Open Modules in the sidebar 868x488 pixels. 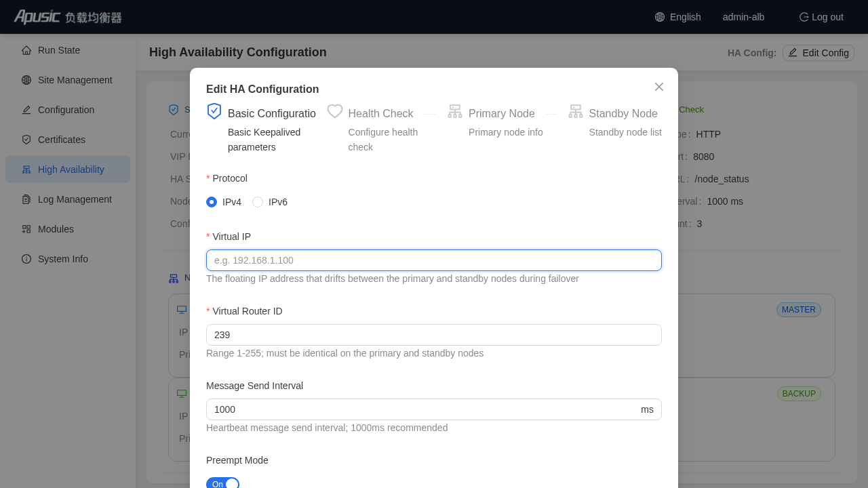pyautogui.click(x=68, y=229)
